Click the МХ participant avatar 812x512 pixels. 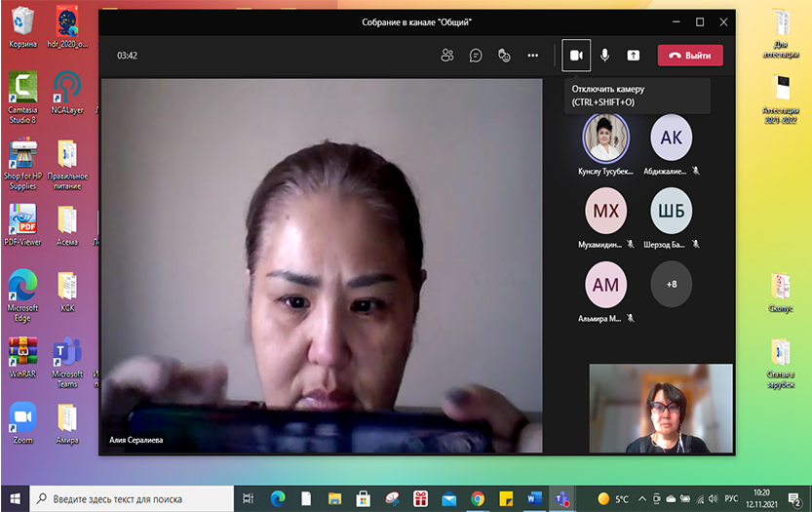tap(605, 212)
